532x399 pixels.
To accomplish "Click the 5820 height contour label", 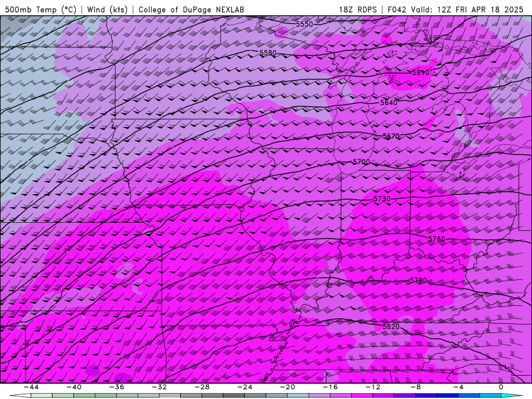I will 391,327.
